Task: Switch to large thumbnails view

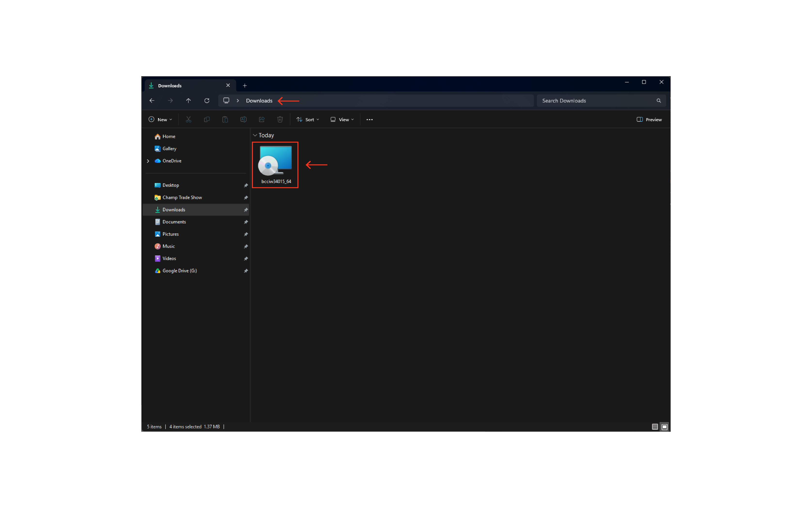Action: tap(664, 427)
